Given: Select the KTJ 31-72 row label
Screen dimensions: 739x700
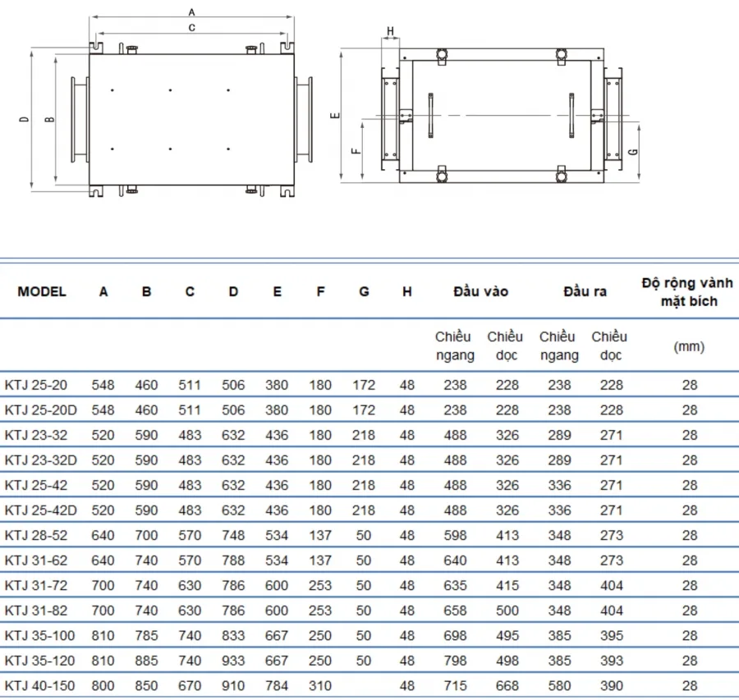Looking at the screenshot, I should (36, 585).
